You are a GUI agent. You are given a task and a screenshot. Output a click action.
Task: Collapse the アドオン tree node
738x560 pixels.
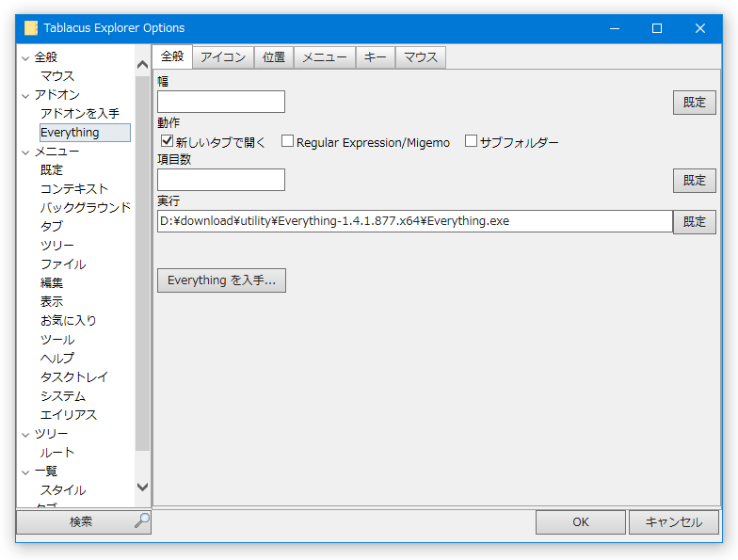pos(25,96)
